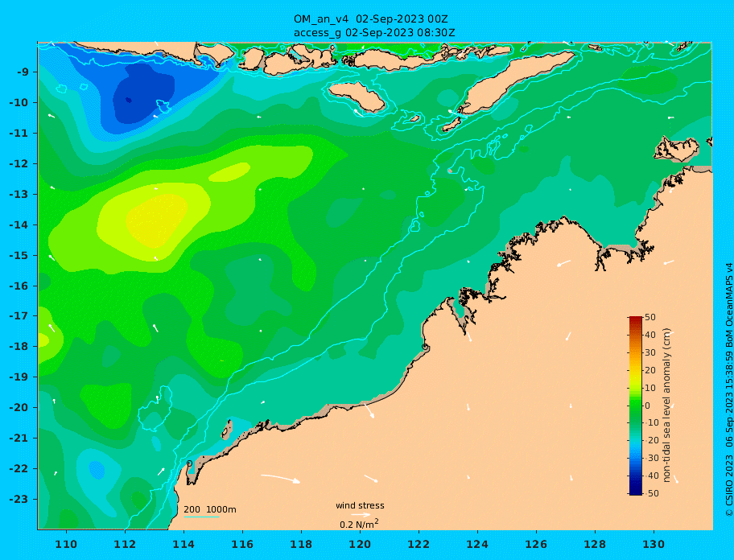Click the '40' label on the colorbar

coord(650,335)
